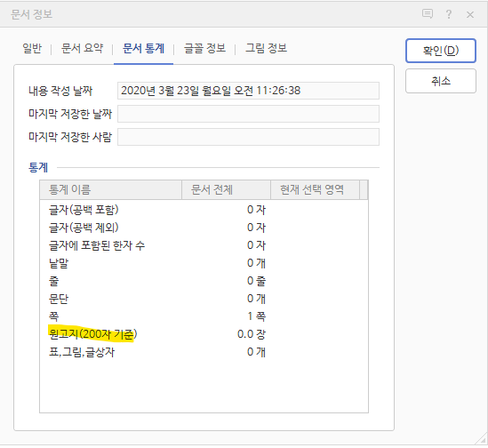Click the 통계 section heading

click(x=38, y=167)
